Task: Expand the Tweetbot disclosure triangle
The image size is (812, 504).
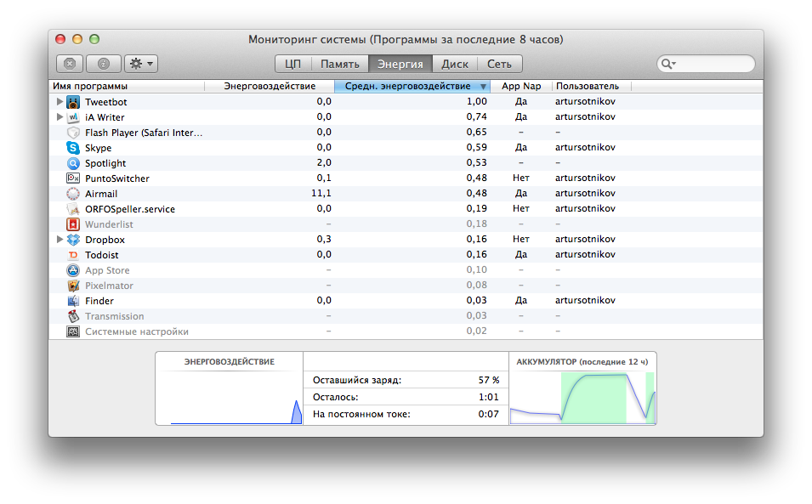Action: pyautogui.click(x=60, y=102)
